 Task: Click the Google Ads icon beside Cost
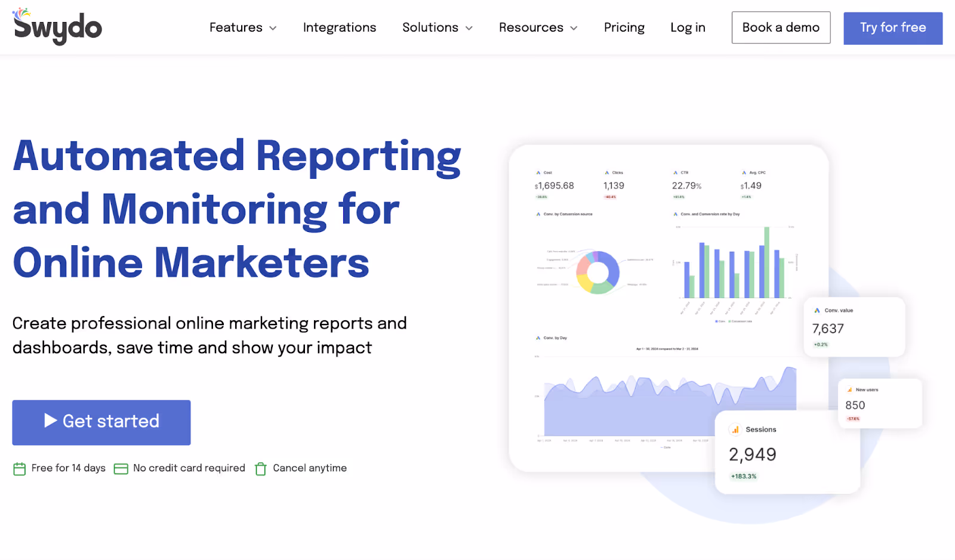click(x=538, y=173)
